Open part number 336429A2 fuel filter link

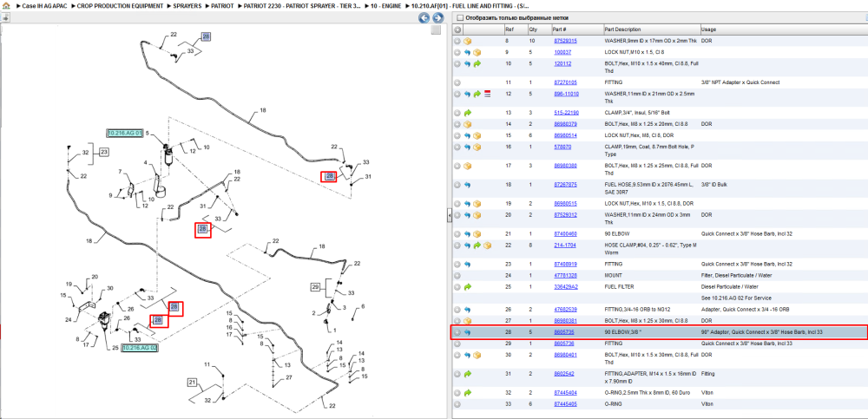[565, 287]
